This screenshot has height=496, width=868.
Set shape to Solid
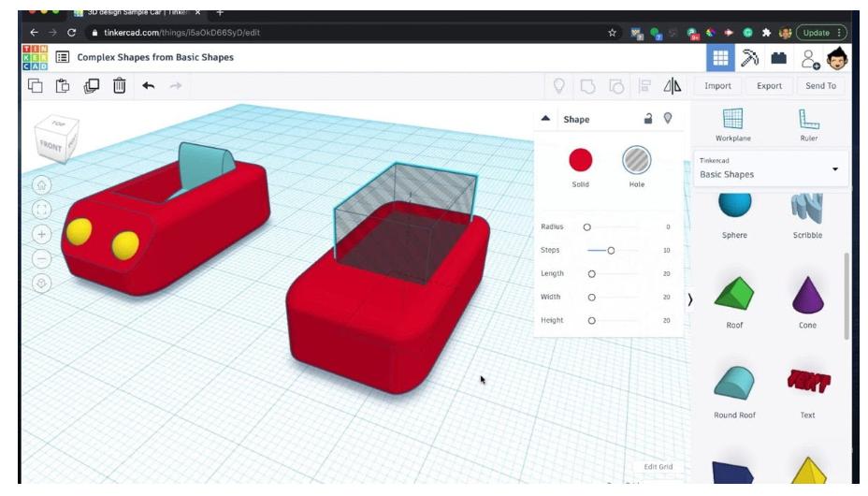tap(580, 161)
